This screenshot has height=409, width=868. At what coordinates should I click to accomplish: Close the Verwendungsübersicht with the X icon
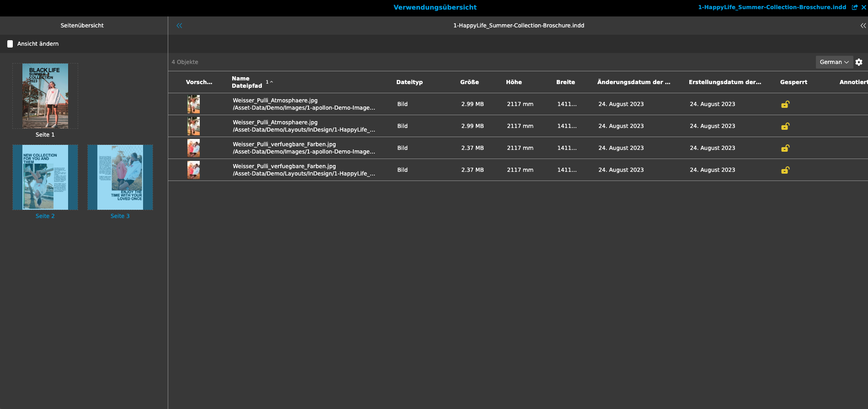(863, 7)
